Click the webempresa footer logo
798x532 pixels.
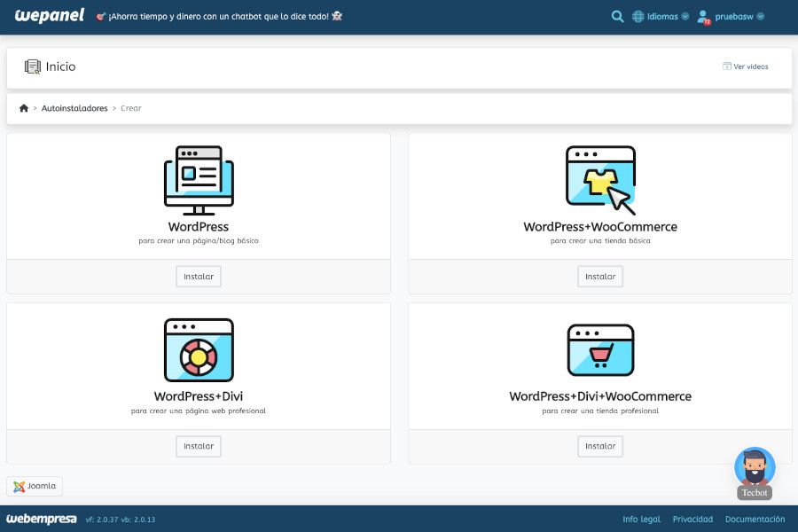pyautogui.click(x=41, y=519)
